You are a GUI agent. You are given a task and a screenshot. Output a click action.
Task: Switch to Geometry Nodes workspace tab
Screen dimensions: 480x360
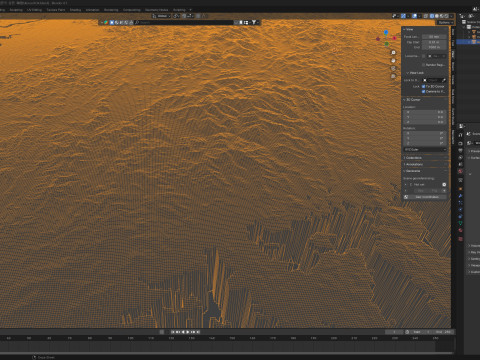click(x=156, y=10)
